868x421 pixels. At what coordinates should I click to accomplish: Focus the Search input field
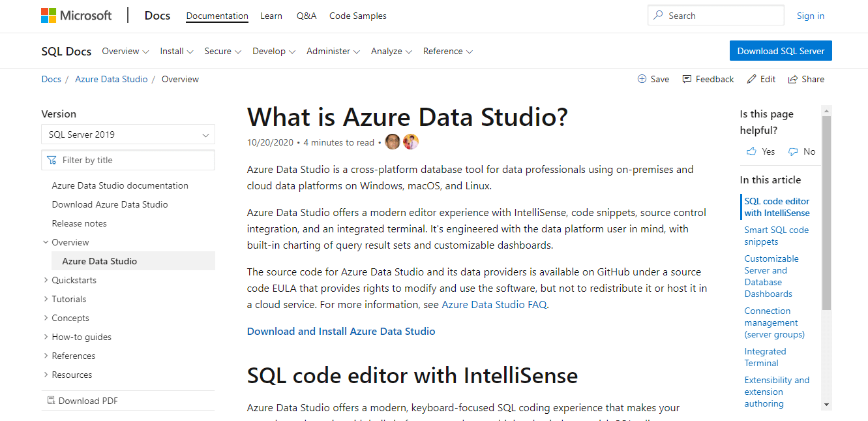click(x=716, y=15)
